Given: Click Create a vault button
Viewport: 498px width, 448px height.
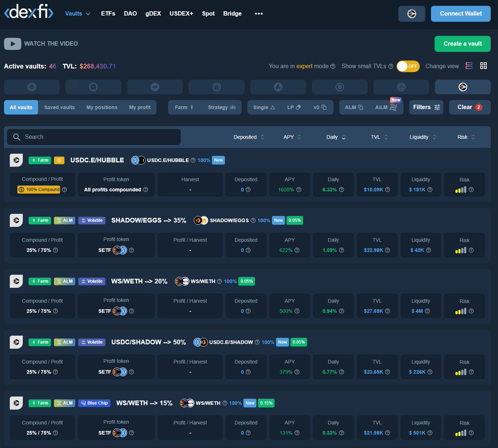Looking at the screenshot, I should [463, 44].
